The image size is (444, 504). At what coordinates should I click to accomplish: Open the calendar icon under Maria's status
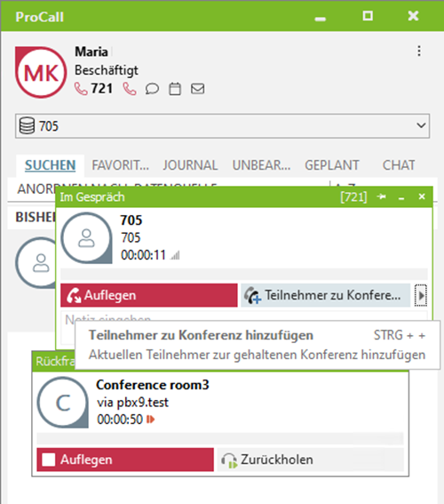(175, 89)
